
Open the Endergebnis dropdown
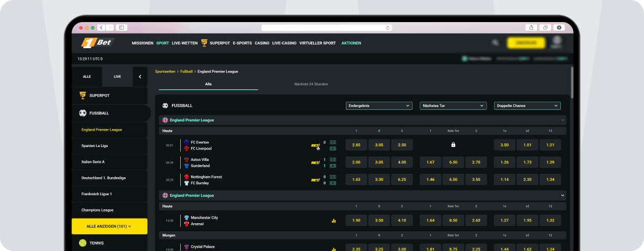coord(379,106)
